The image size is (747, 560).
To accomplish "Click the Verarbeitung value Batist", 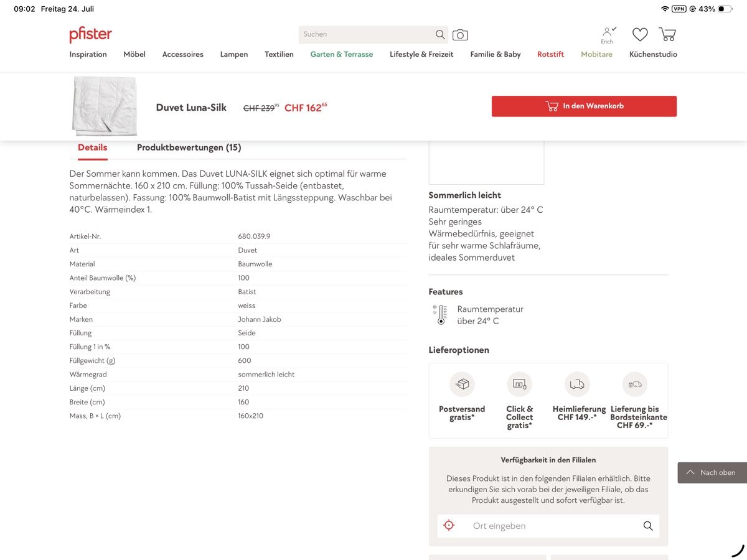I will [247, 292].
